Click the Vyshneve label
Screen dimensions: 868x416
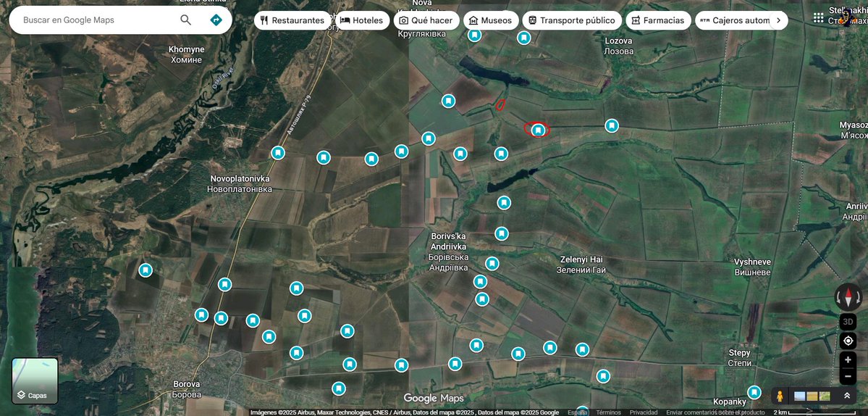pos(752,267)
